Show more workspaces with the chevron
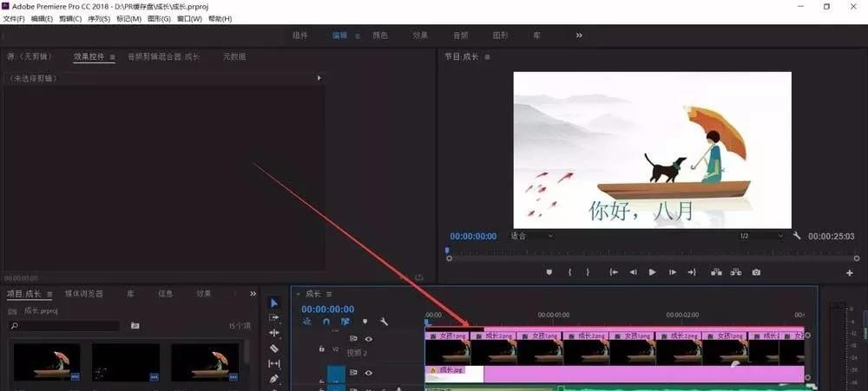 point(579,35)
